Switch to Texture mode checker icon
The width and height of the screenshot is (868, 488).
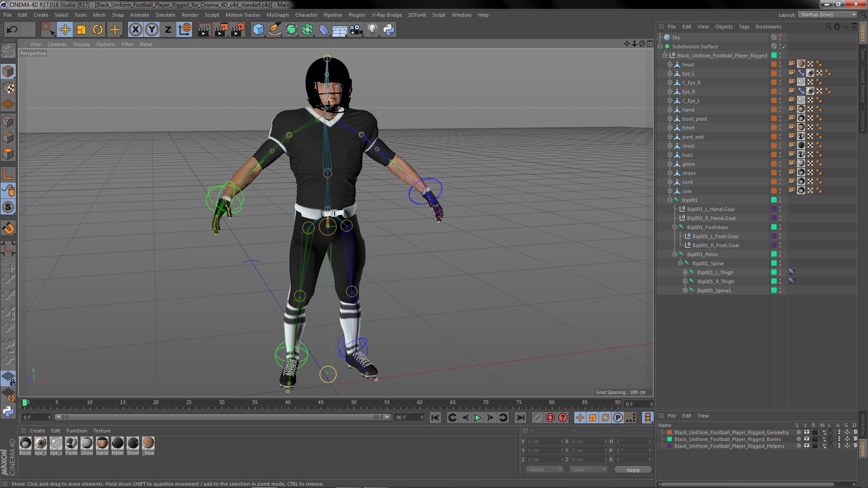click(8, 88)
